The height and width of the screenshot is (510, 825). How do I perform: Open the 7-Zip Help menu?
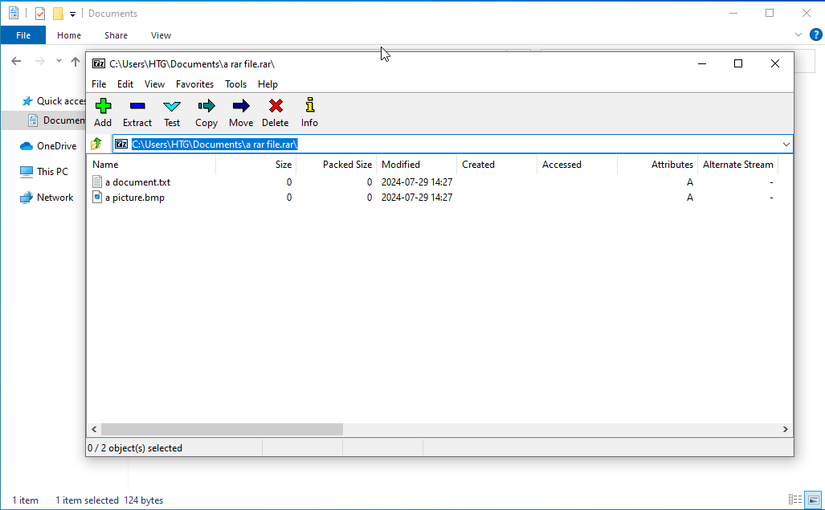(x=267, y=84)
